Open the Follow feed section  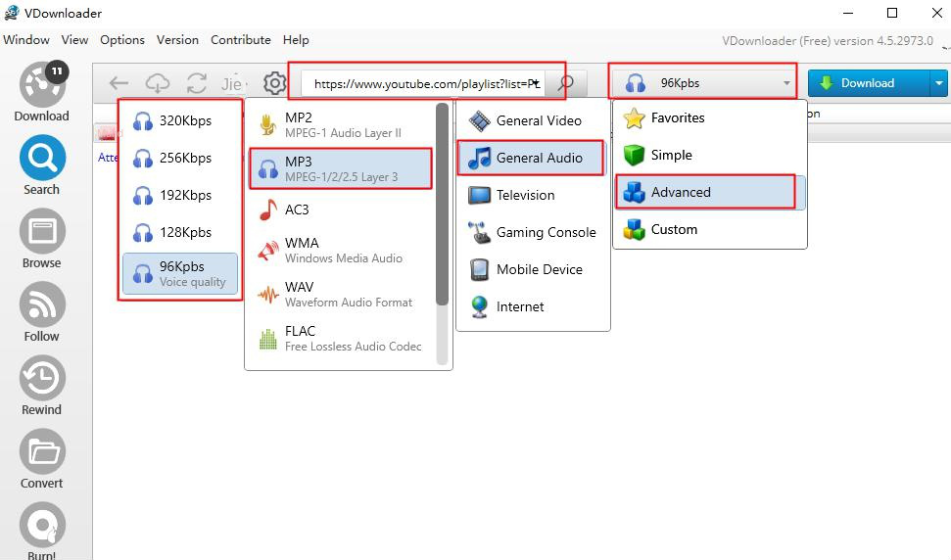(x=42, y=312)
